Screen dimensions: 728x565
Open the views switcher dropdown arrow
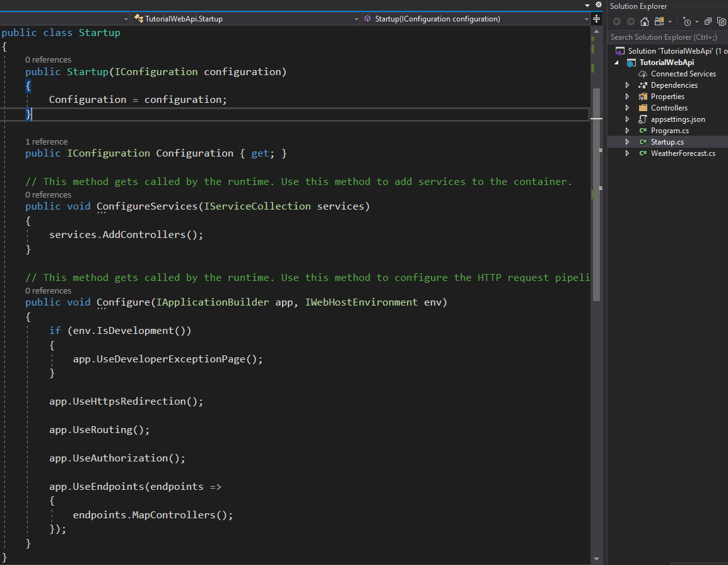(670, 22)
